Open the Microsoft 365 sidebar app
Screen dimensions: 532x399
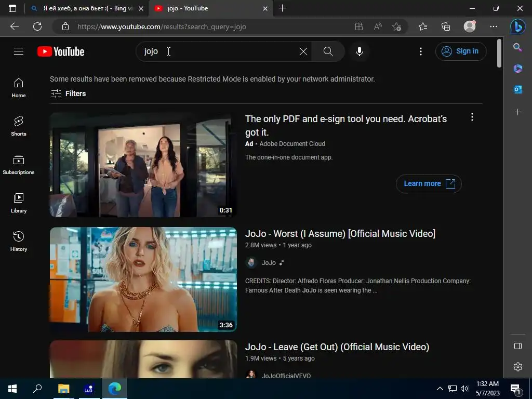coord(517,69)
